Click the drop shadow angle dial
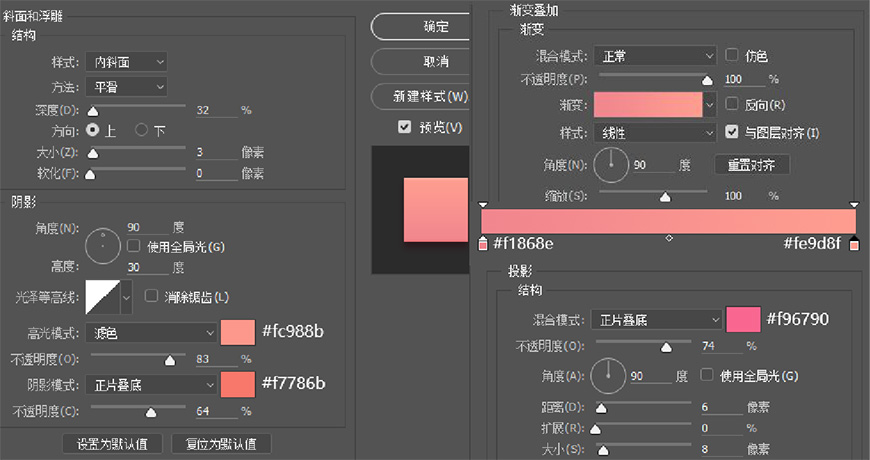This screenshot has height=460, width=870. tap(608, 376)
